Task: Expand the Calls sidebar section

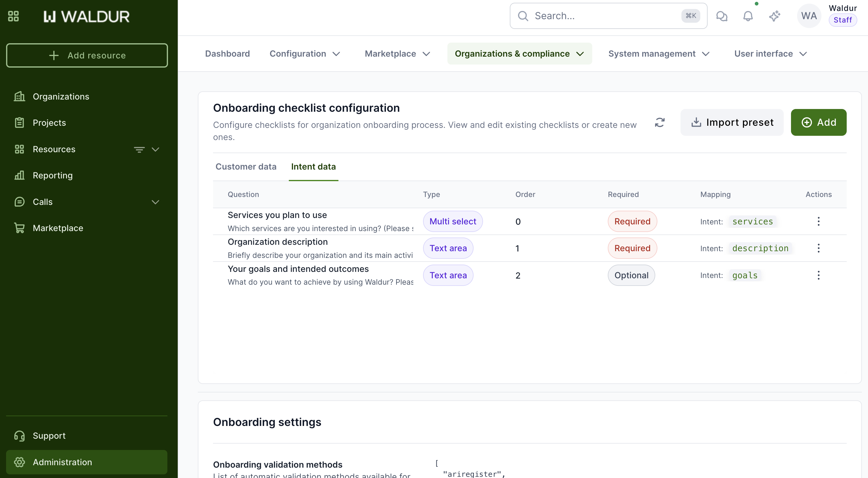Action: click(x=155, y=202)
